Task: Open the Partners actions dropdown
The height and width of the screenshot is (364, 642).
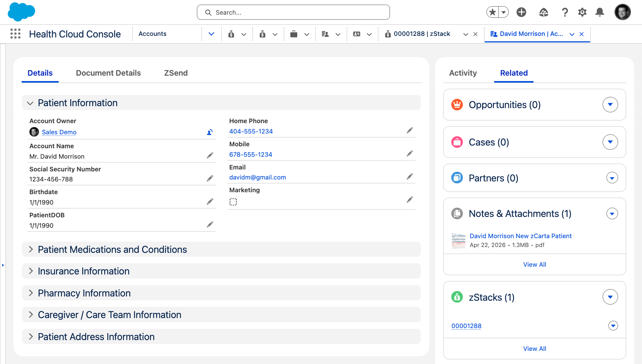Action: [612, 178]
